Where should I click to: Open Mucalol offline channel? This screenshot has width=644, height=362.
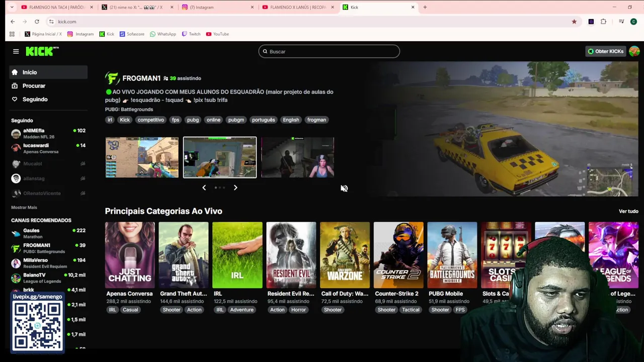[48, 164]
